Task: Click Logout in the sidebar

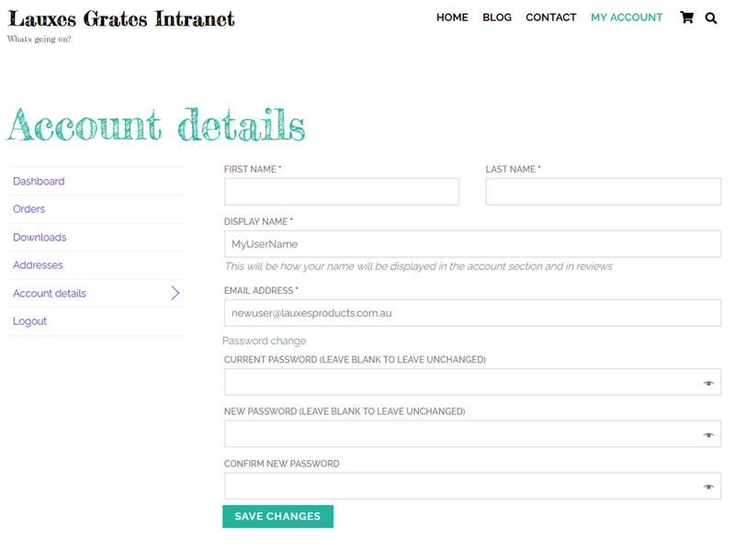Action: 29,321
